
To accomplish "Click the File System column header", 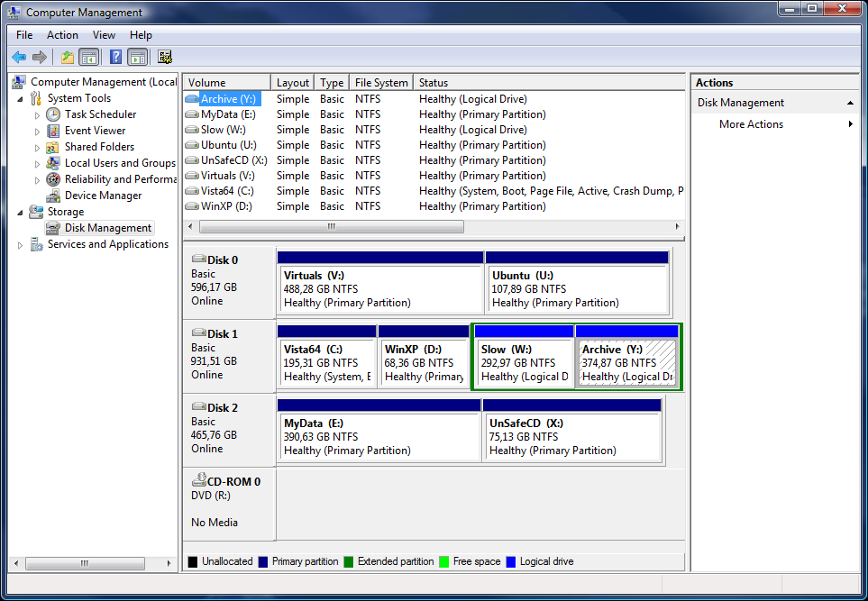I will click(x=381, y=83).
